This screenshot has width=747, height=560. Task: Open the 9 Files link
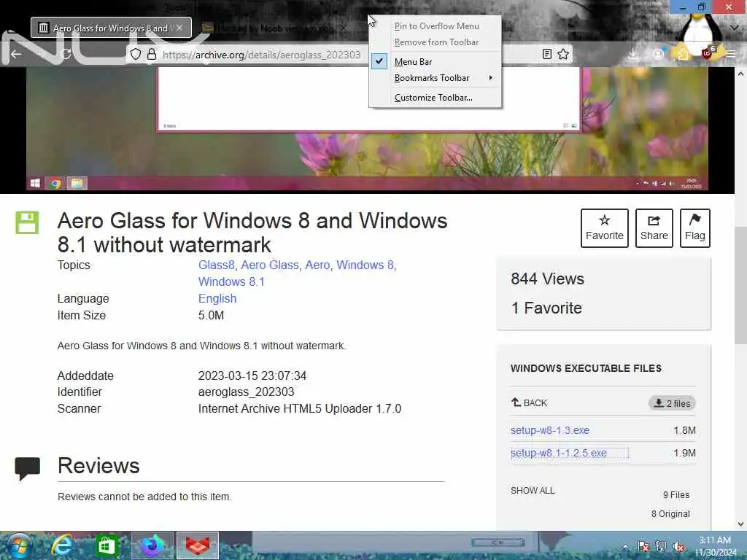coord(676,495)
